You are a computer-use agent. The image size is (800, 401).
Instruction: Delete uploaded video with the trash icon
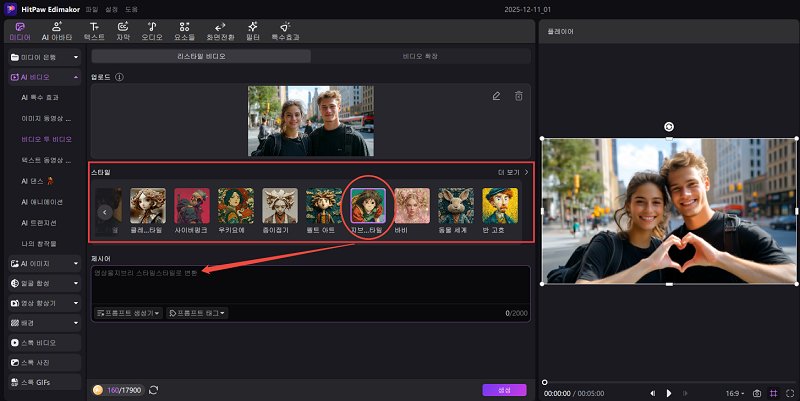(x=518, y=96)
